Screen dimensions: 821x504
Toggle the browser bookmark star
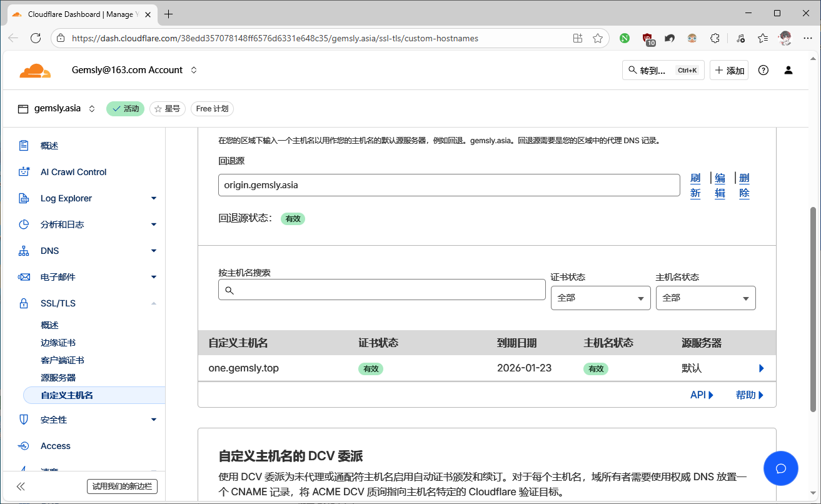point(597,38)
